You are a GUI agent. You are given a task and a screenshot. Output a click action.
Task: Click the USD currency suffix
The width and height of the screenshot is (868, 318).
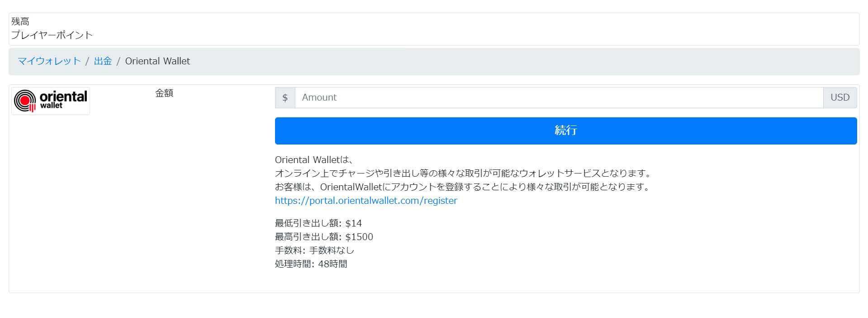(840, 97)
